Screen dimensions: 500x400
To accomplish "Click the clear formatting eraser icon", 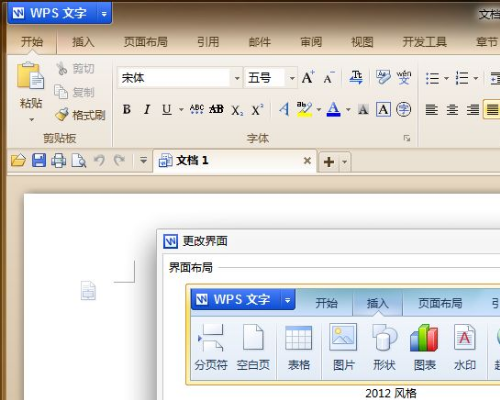I will click(x=383, y=77).
